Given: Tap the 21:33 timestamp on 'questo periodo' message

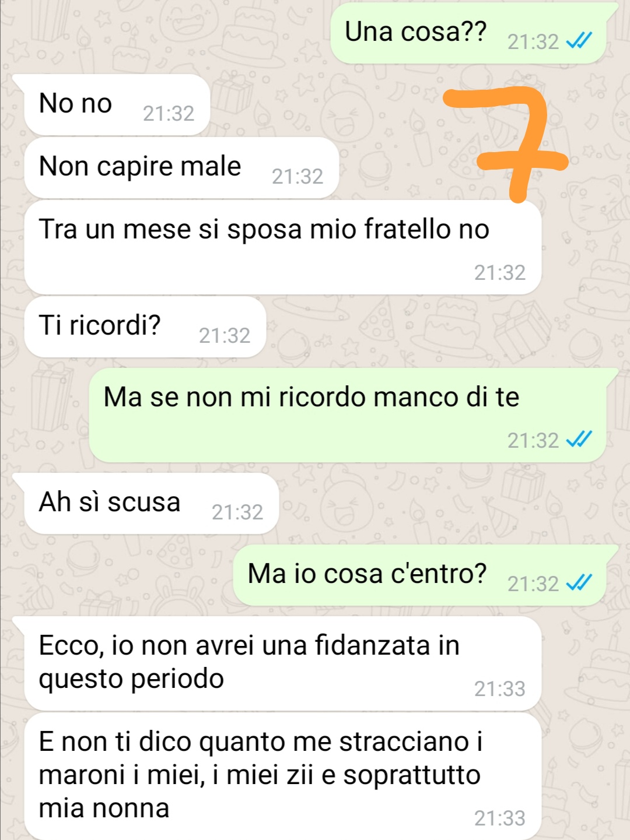Looking at the screenshot, I should tap(500, 688).
